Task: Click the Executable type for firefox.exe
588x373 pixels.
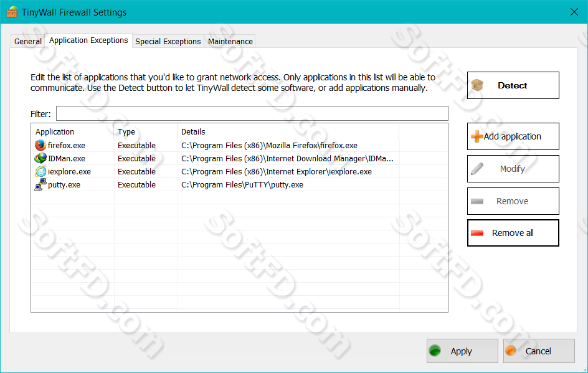Action: (136, 146)
